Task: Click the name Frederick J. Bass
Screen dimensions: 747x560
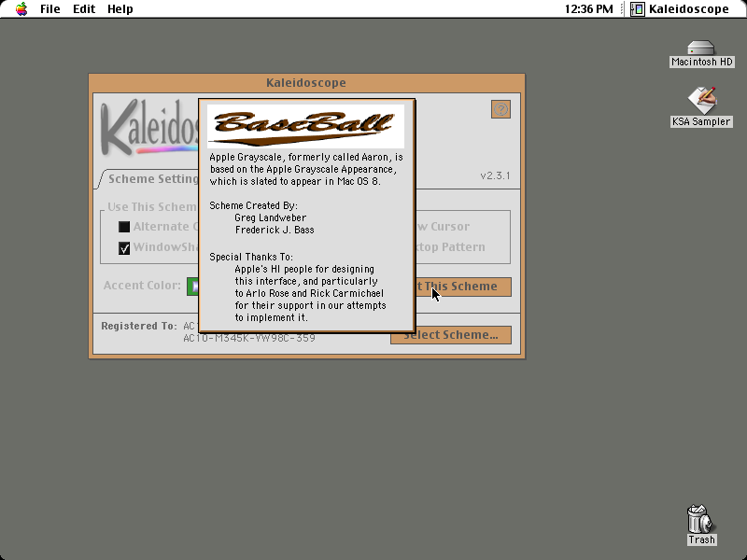Action: coord(275,230)
